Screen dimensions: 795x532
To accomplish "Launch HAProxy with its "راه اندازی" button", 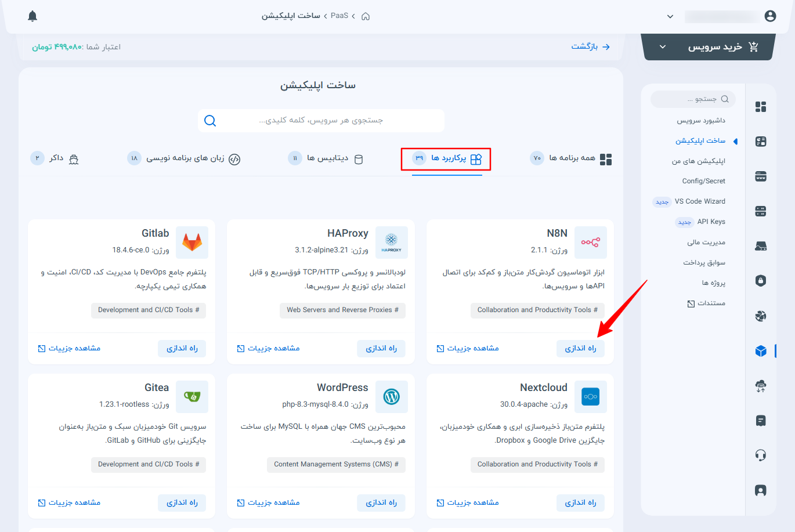I will click(x=381, y=348).
